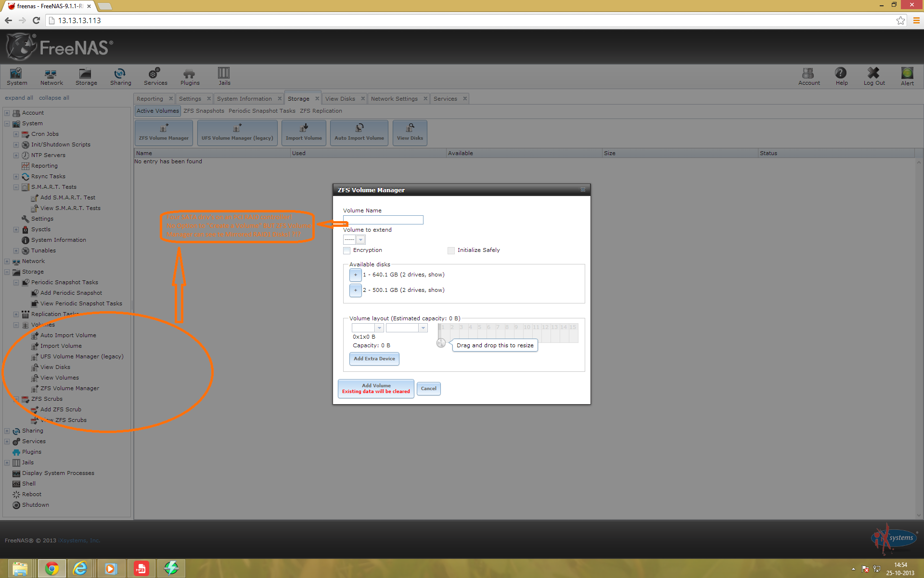Open File Explorer from the taskbar

[x=20, y=568]
